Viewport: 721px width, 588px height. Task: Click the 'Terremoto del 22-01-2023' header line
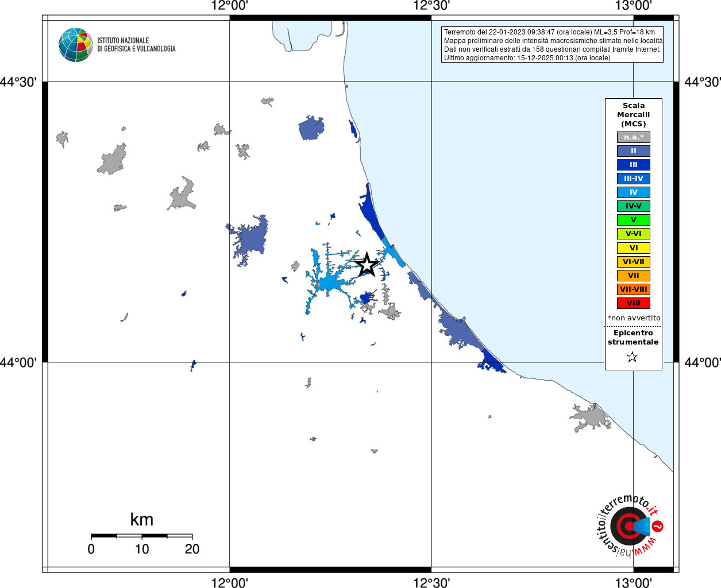point(549,32)
